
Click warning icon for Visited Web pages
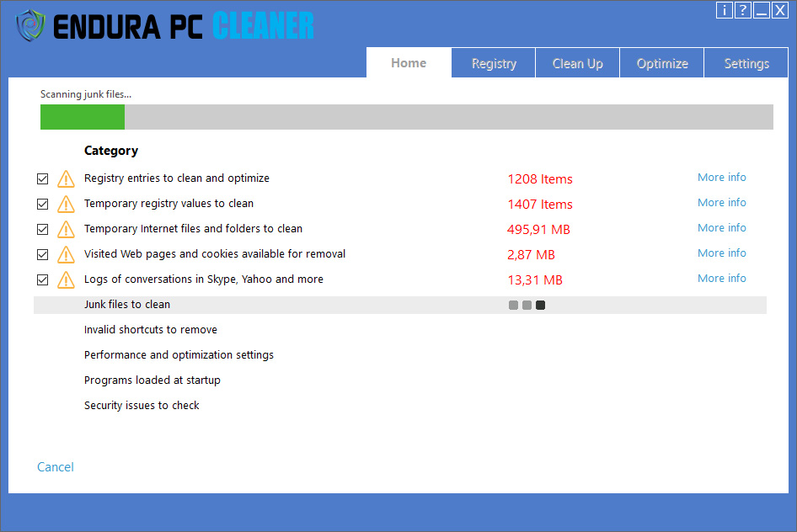click(x=66, y=255)
